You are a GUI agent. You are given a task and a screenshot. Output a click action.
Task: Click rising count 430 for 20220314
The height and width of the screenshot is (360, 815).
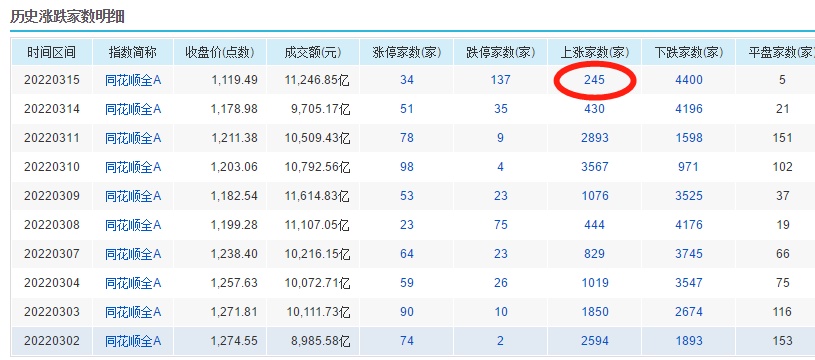595,109
